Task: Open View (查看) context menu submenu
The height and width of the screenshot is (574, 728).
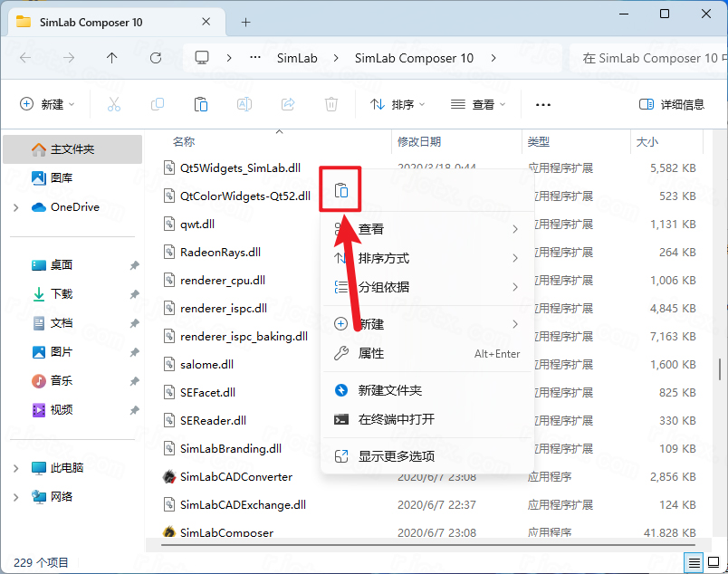Action: coord(426,229)
